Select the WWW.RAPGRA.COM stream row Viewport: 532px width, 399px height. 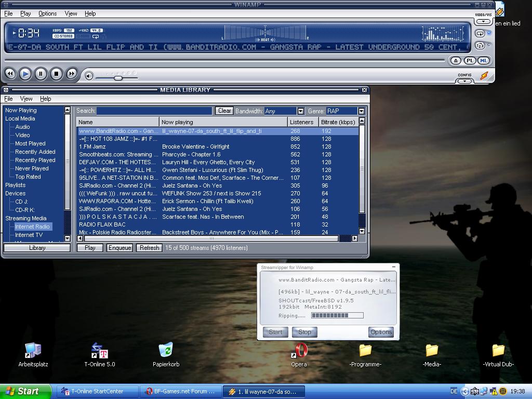tap(218, 201)
